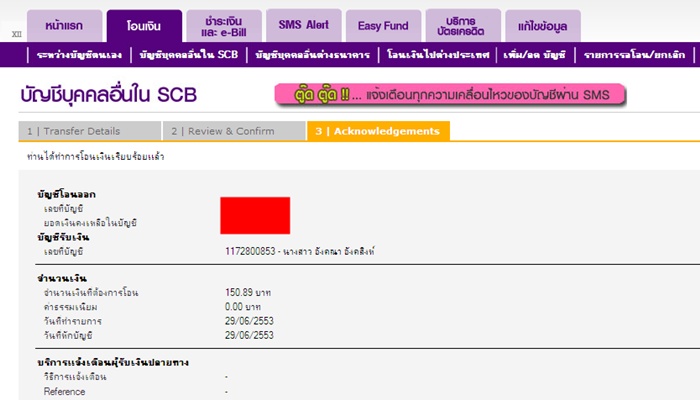
Task: Open the บริการบัตรเครดิต credit card tab
Action: click(x=463, y=26)
